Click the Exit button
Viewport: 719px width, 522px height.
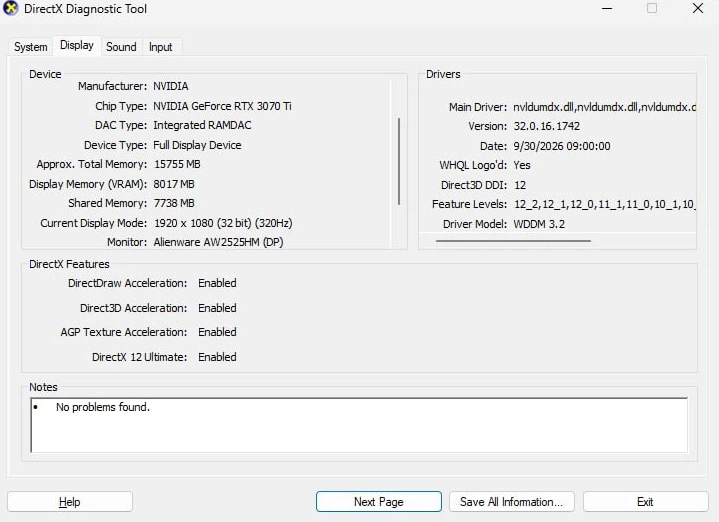(645, 502)
